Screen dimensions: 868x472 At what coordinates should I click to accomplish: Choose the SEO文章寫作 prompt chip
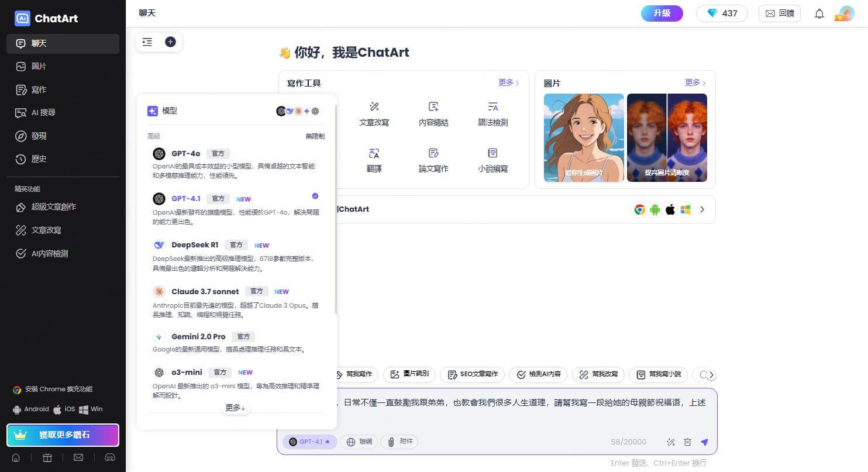472,374
